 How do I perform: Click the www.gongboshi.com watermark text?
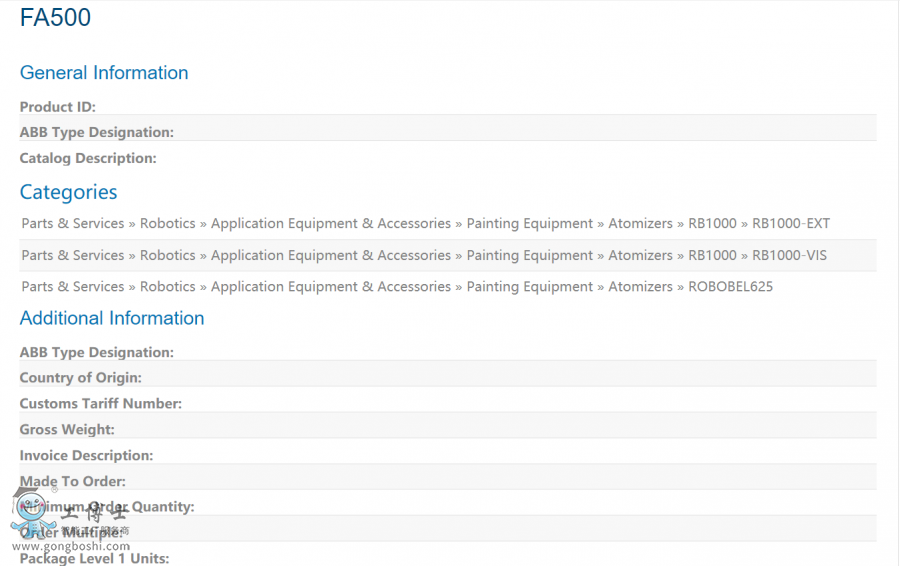(71, 547)
